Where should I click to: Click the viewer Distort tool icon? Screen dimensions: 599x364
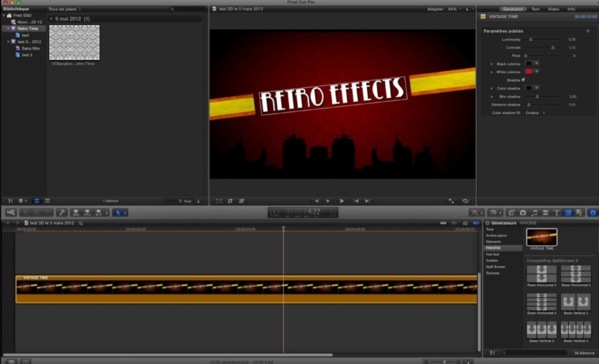(x=241, y=201)
